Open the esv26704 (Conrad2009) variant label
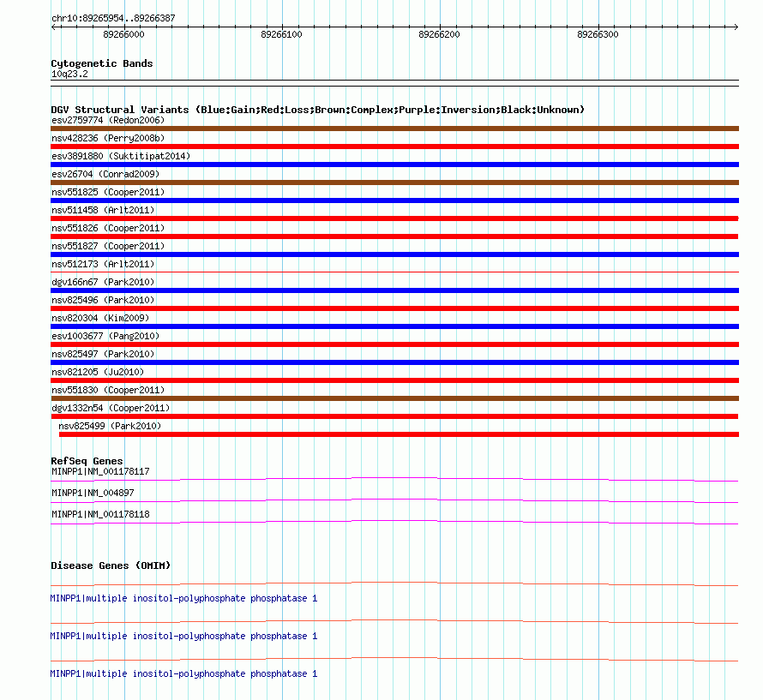 (x=105, y=174)
